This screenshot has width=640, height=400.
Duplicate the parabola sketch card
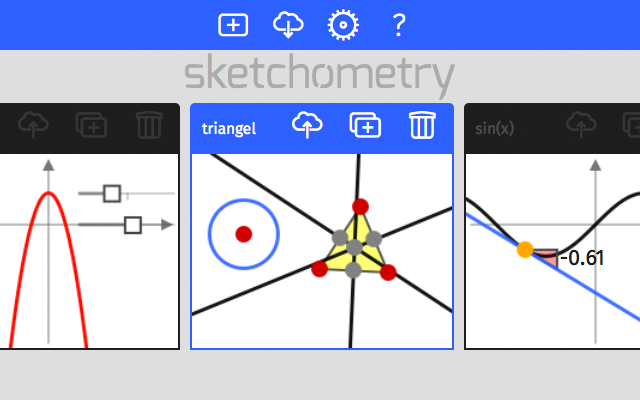tap(91, 125)
